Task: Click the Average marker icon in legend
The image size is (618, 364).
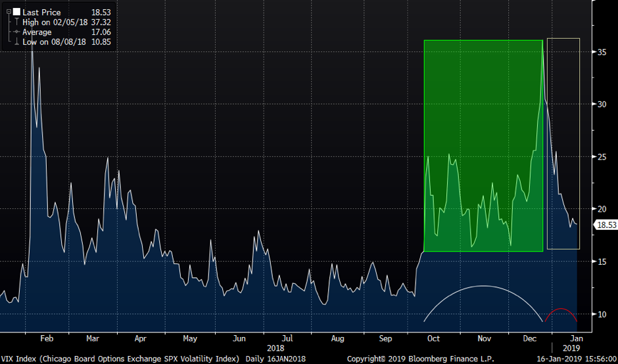Action: [16, 32]
